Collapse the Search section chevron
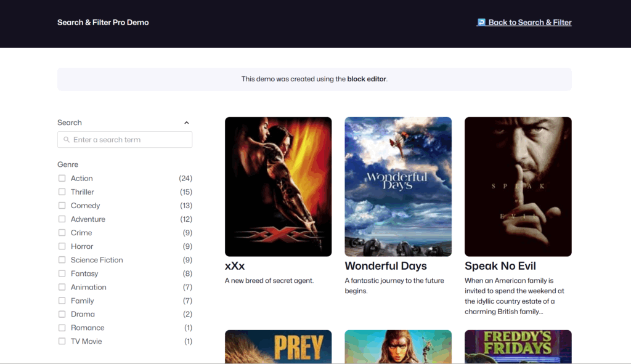 pos(186,123)
